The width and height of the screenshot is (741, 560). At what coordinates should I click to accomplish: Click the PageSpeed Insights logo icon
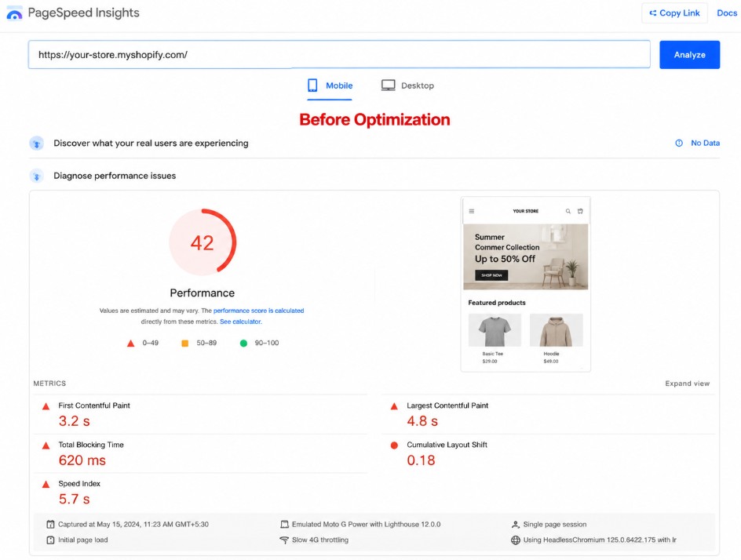coord(14,13)
